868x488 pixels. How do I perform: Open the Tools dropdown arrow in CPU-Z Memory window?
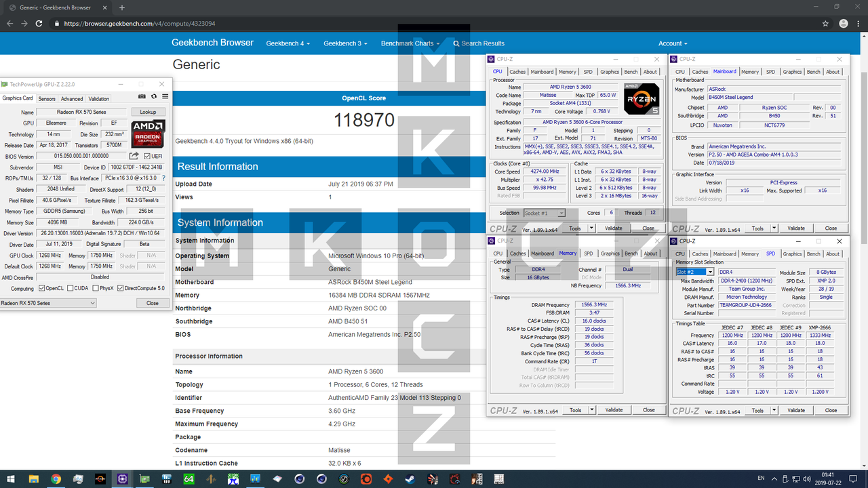click(x=592, y=410)
